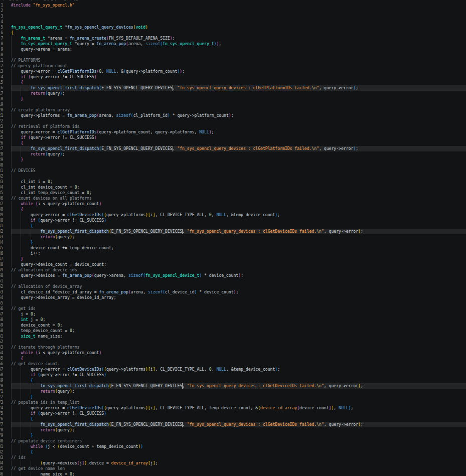
Task: Click the // get device count. comment
Action: [x=36, y=364]
